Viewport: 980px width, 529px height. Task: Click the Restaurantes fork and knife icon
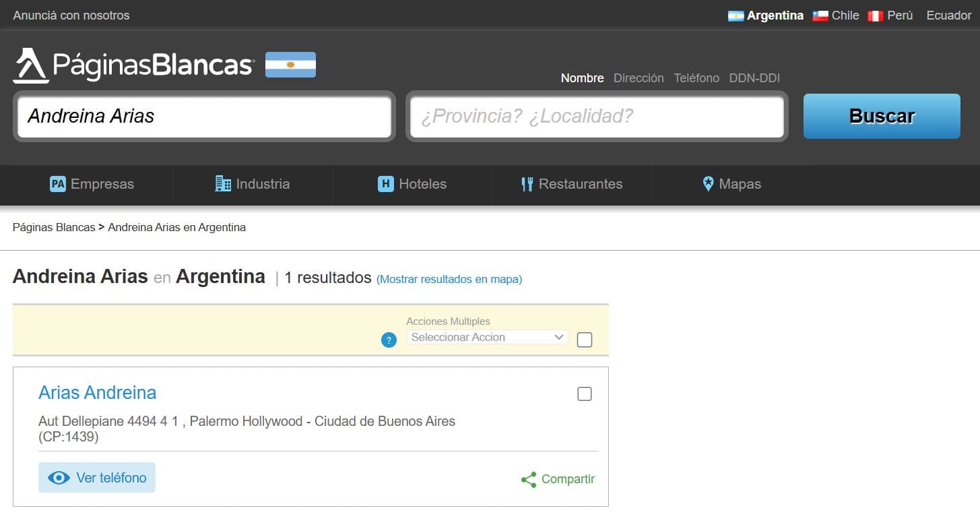pyautogui.click(x=527, y=184)
